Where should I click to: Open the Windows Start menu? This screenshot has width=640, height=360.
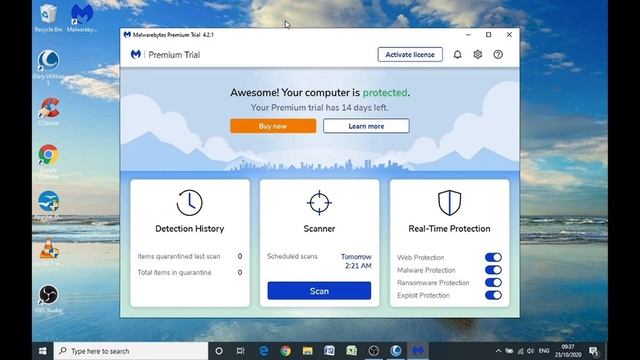pyautogui.click(x=42, y=351)
